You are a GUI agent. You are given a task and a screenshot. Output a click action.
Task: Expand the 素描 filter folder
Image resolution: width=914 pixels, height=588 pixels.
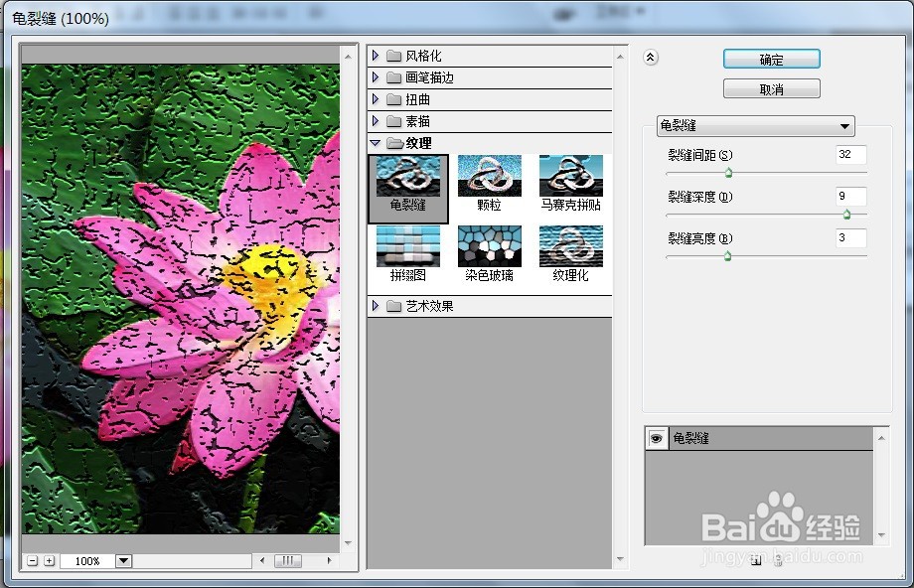point(376,121)
